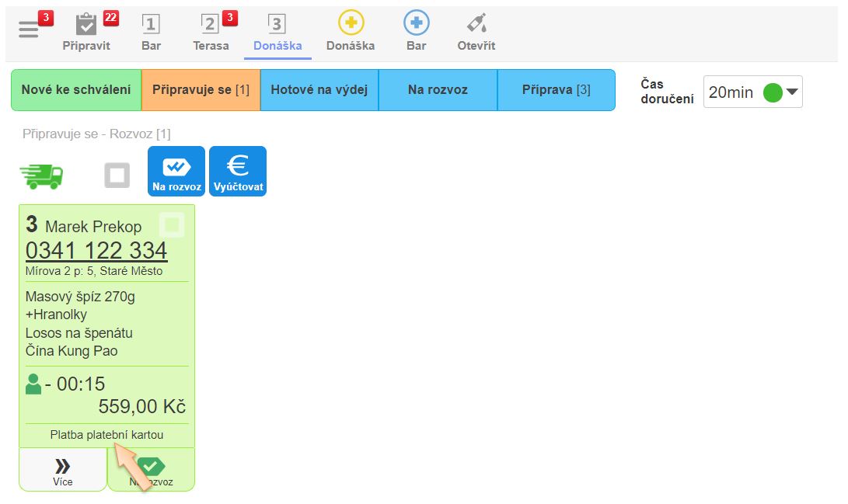Image resolution: width=848 pixels, height=504 pixels.
Task: Add new Donáška order with yellow plus
Action: click(351, 24)
